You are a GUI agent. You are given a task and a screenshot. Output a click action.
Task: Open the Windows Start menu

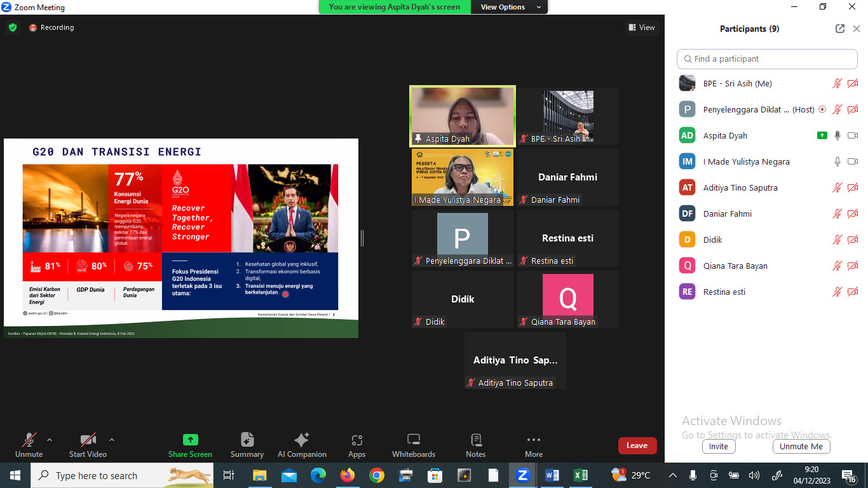pos(15,475)
